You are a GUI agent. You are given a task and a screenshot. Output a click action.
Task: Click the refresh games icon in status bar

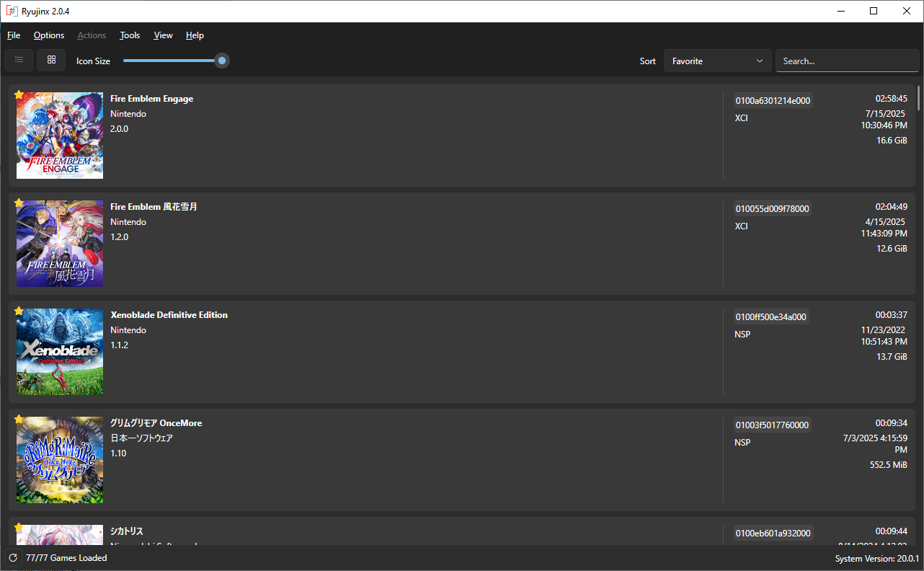(13, 558)
